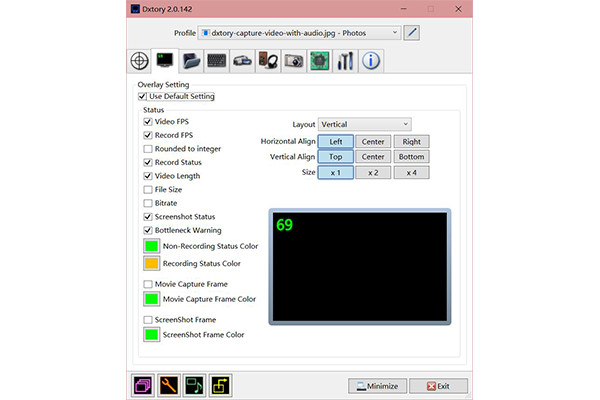Toggle the Screenshot Status checkbox
This screenshot has width=600, height=400.
pos(148,217)
